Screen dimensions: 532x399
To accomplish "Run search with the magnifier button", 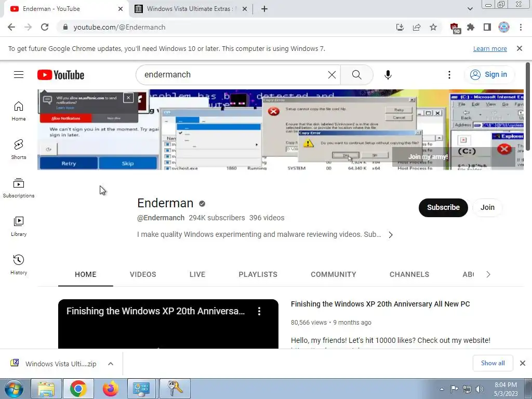I will pyautogui.click(x=356, y=75).
